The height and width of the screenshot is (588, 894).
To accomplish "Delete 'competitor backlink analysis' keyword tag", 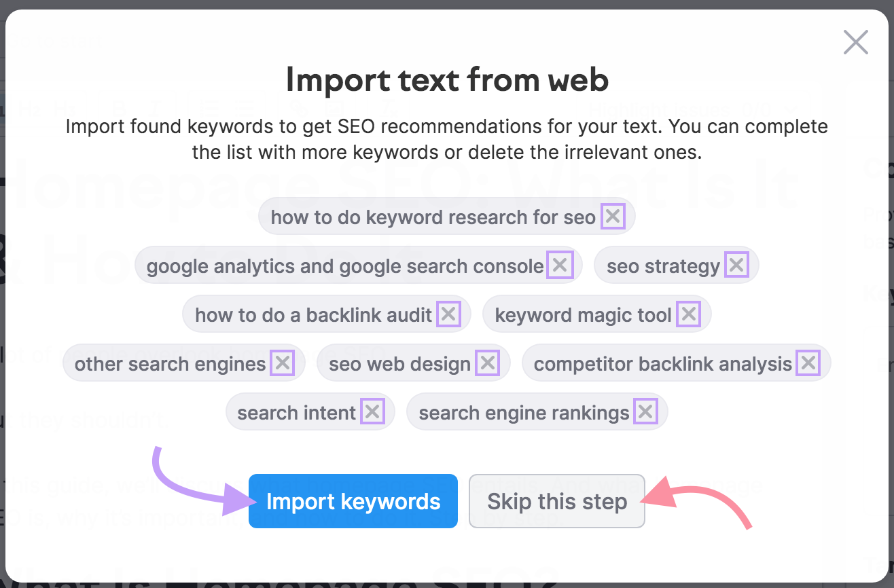I will [x=808, y=364].
